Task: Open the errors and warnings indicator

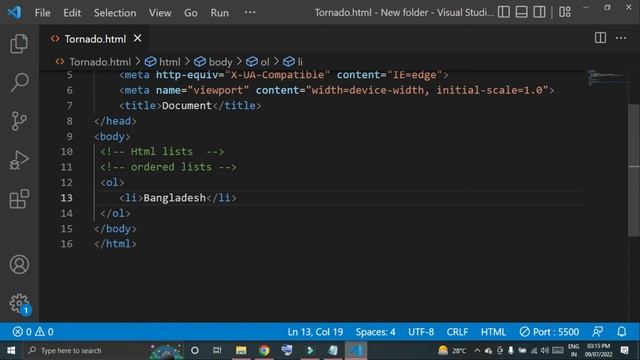Action: 33,332
